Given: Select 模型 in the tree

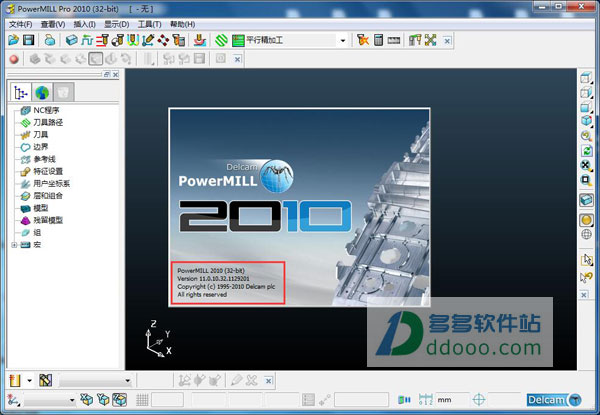Looking at the screenshot, I should [41, 208].
